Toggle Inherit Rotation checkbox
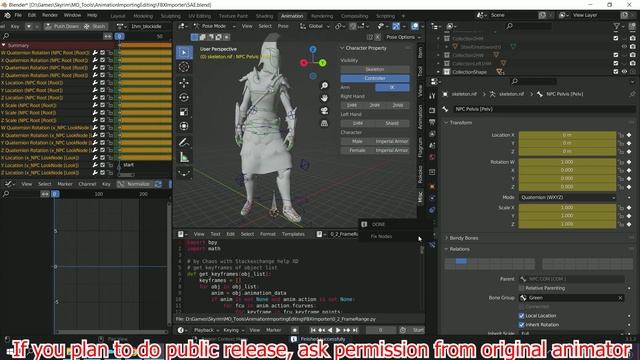The height and width of the screenshot is (360, 640). [521, 324]
